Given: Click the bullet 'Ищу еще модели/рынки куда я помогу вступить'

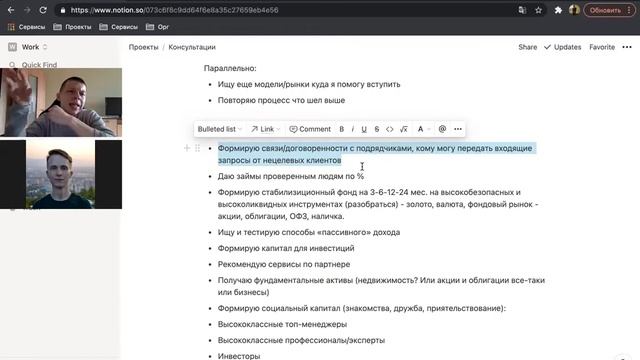Looking at the screenshot, I should pyautogui.click(x=309, y=84).
